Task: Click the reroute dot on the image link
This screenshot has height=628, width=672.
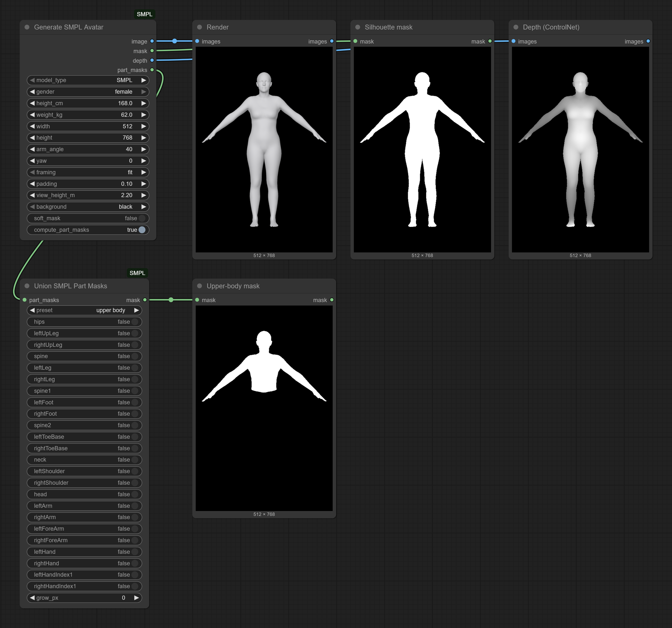Action: [174, 41]
